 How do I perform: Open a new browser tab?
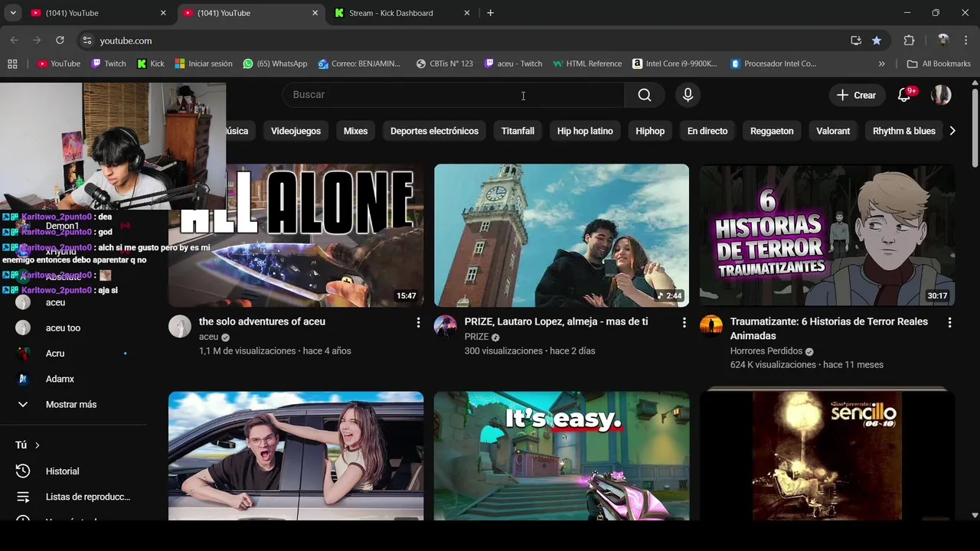pyautogui.click(x=490, y=13)
